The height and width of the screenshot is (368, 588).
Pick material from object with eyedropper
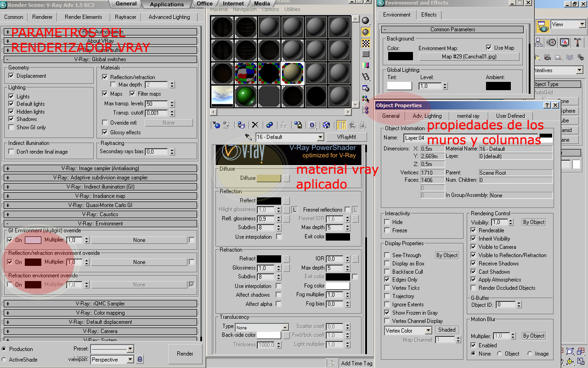[x=249, y=137]
